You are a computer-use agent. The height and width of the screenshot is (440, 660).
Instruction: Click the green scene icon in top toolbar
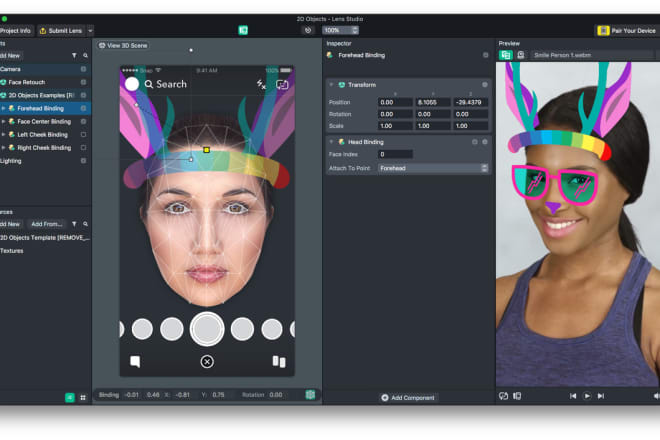click(x=243, y=30)
